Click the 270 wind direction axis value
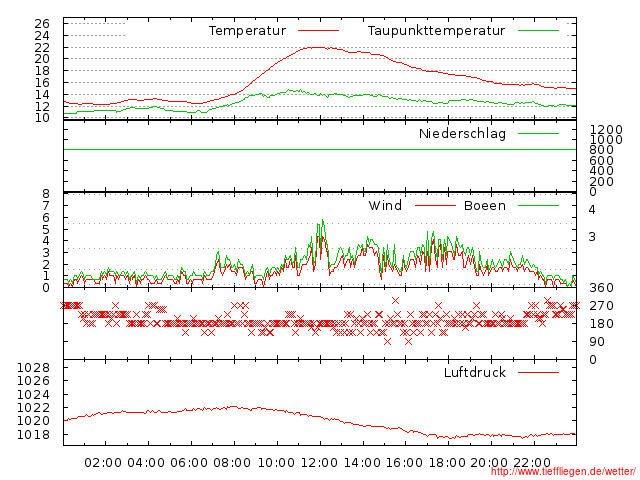 pos(601,306)
